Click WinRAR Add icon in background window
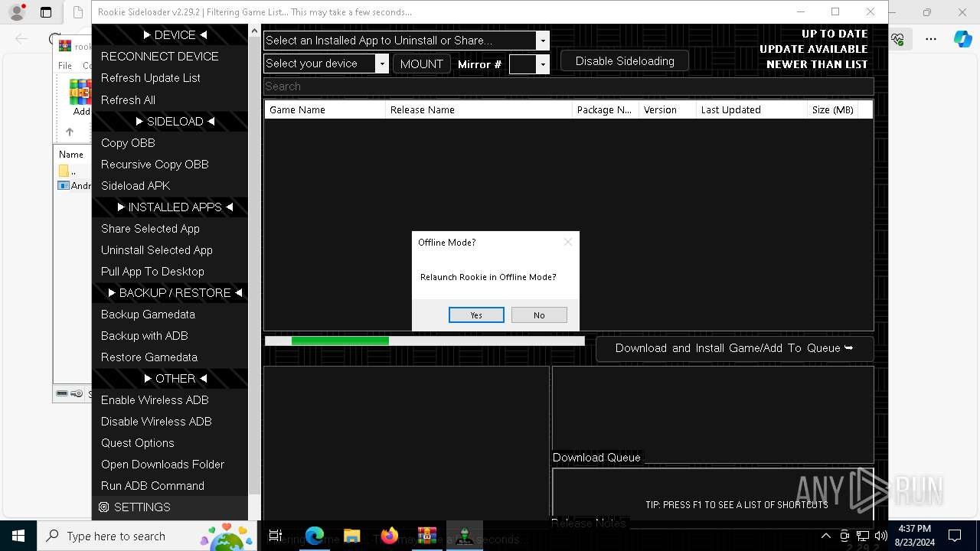 80,97
